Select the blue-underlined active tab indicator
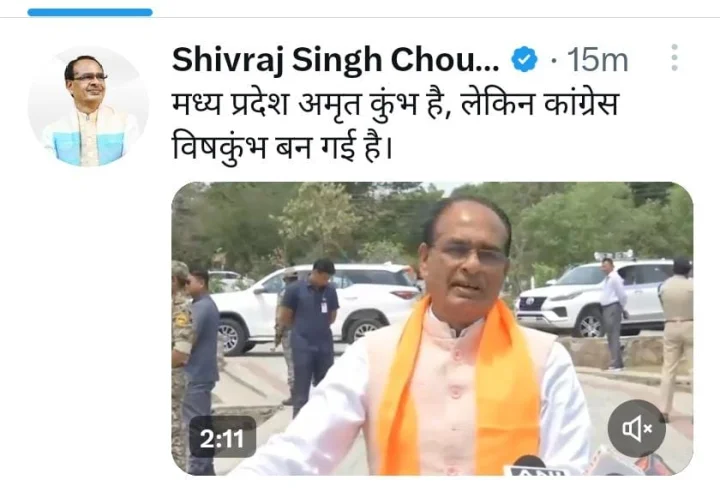This screenshot has width=720, height=498. [x=90, y=12]
